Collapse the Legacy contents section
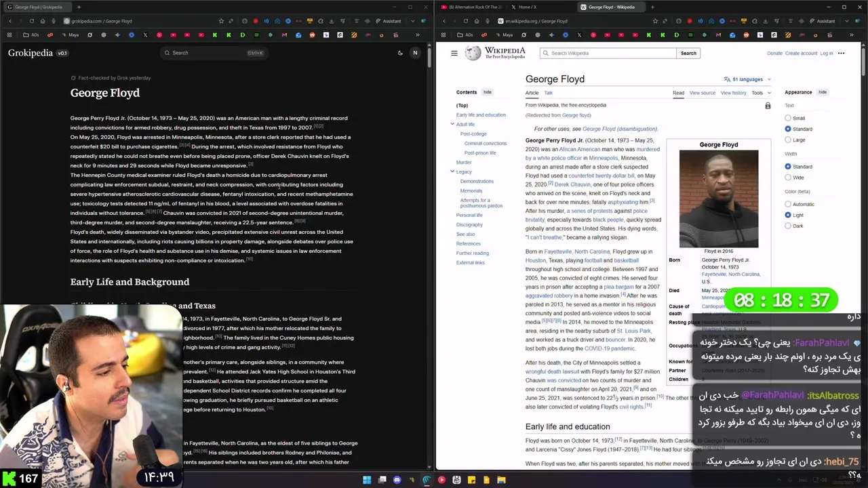This screenshot has height=488, width=868. tap(452, 171)
